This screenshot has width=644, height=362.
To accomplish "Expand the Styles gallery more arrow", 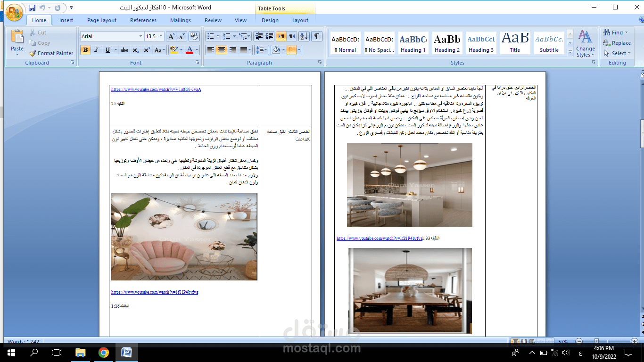I will click(x=570, y=53).
